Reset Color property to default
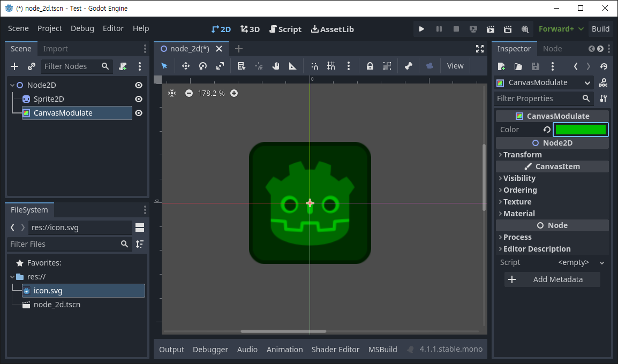This screenshot has width=618, height=364. coord(547,130)
